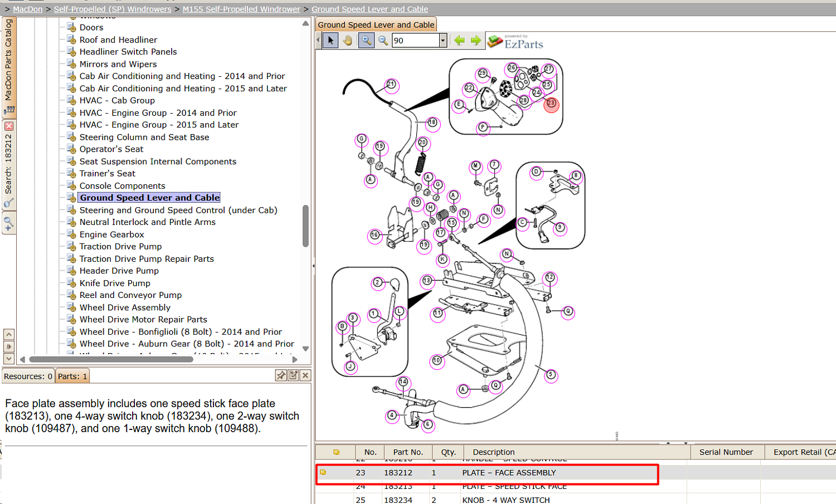Click callout 2 in the inset

[x=377, y=282]
